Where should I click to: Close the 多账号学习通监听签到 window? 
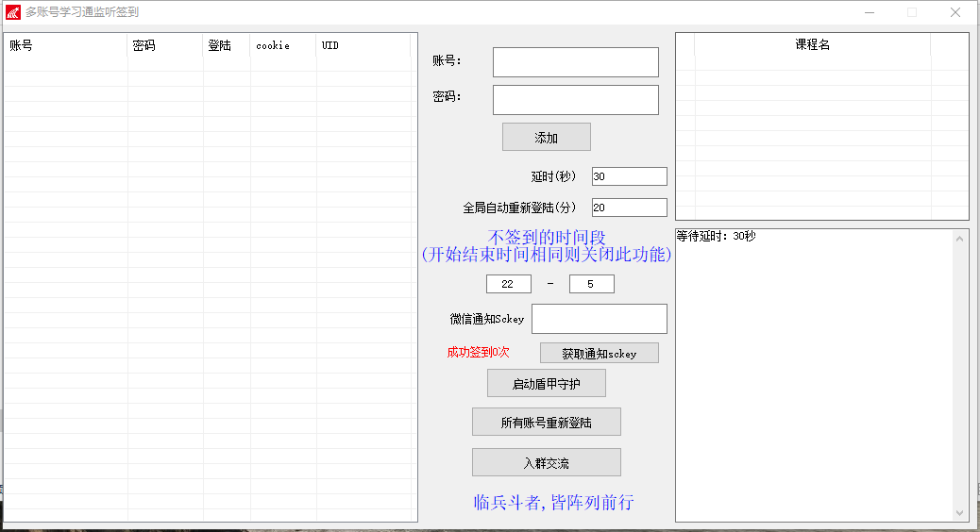(x=955, y=12)
